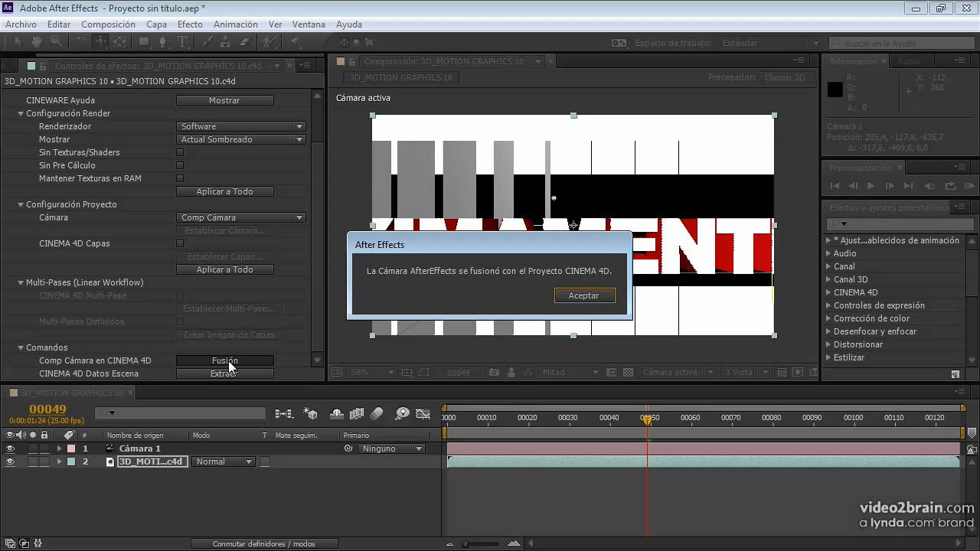
Task: Hide the 3D_MOTI...c4d layer
Action: point(10,461)
